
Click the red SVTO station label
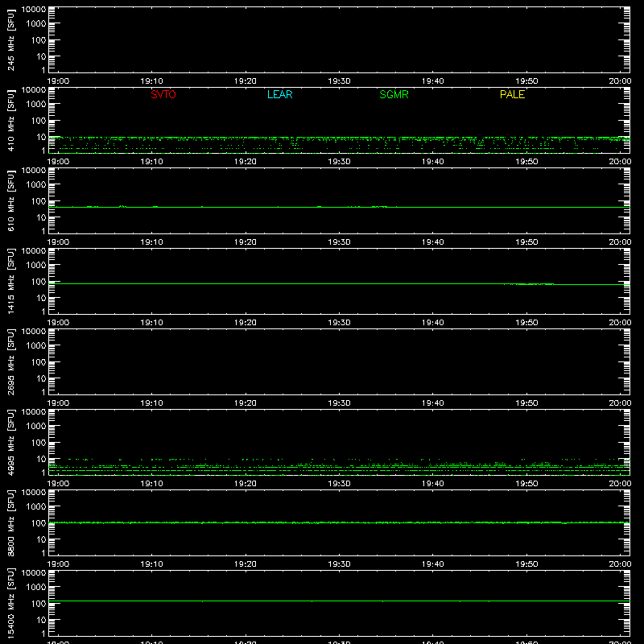pyautogui.click(x=163, y=94)
